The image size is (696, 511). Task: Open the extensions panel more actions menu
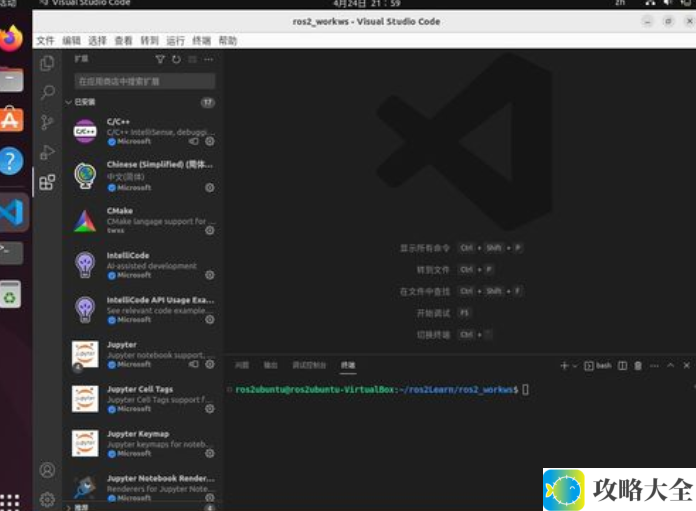coord(209,59)
